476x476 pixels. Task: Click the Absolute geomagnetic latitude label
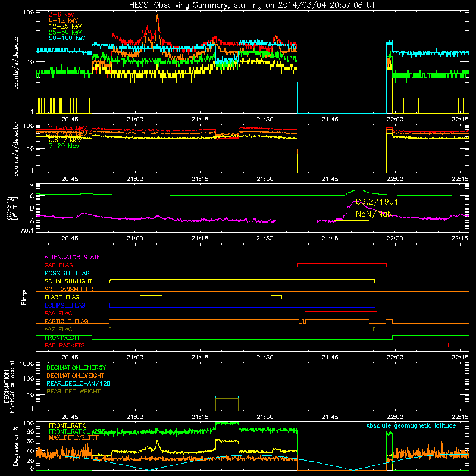tap(411, 426)
